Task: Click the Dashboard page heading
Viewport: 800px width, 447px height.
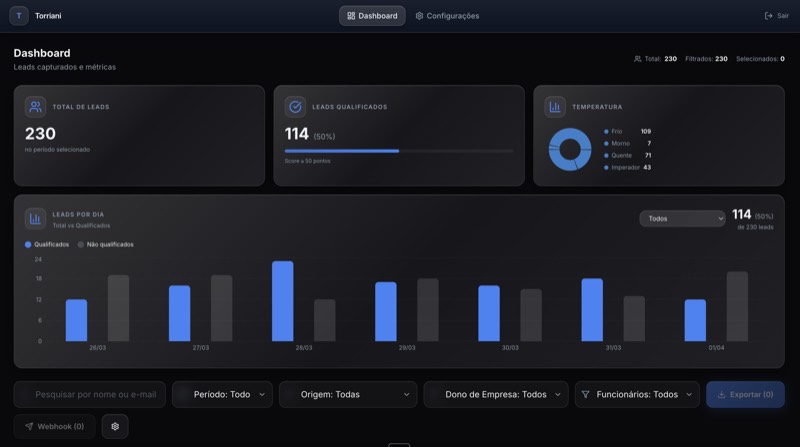Action: 42,53
